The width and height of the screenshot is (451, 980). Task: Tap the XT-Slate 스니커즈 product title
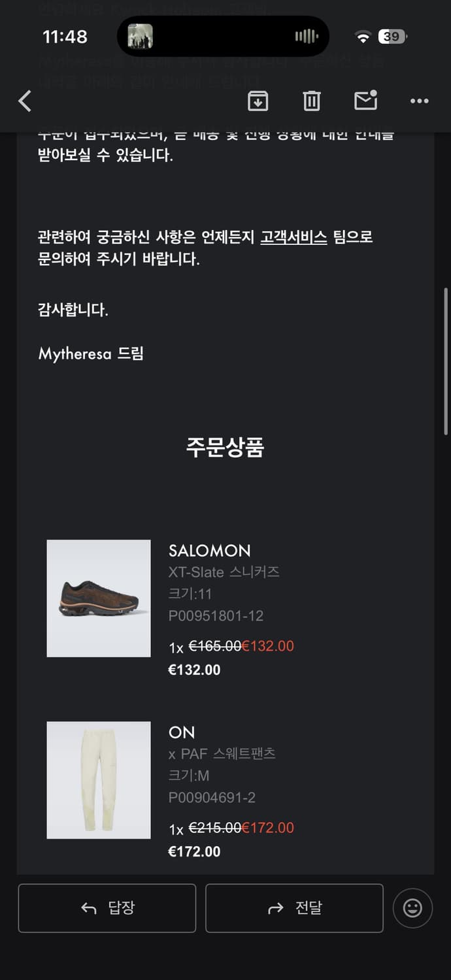point(224,572)
